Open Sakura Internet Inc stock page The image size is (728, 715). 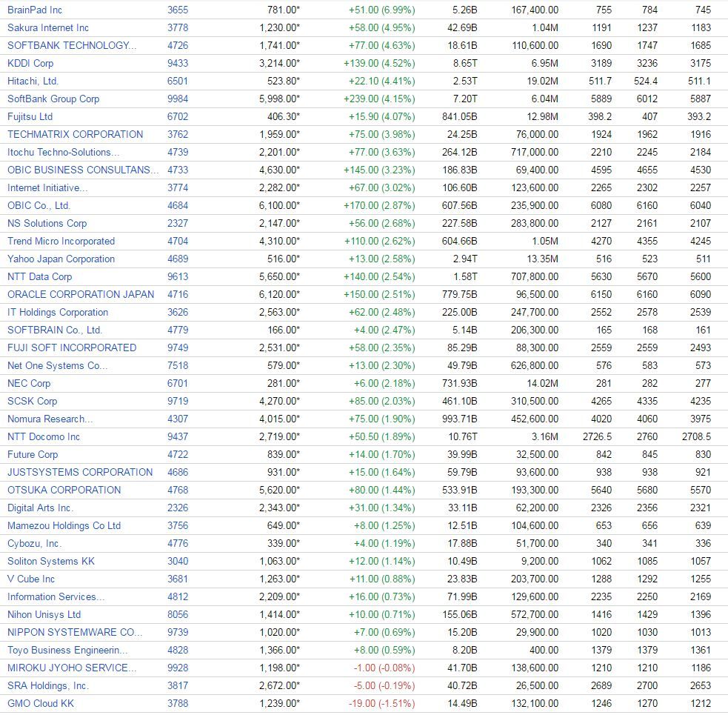[48, 28]
